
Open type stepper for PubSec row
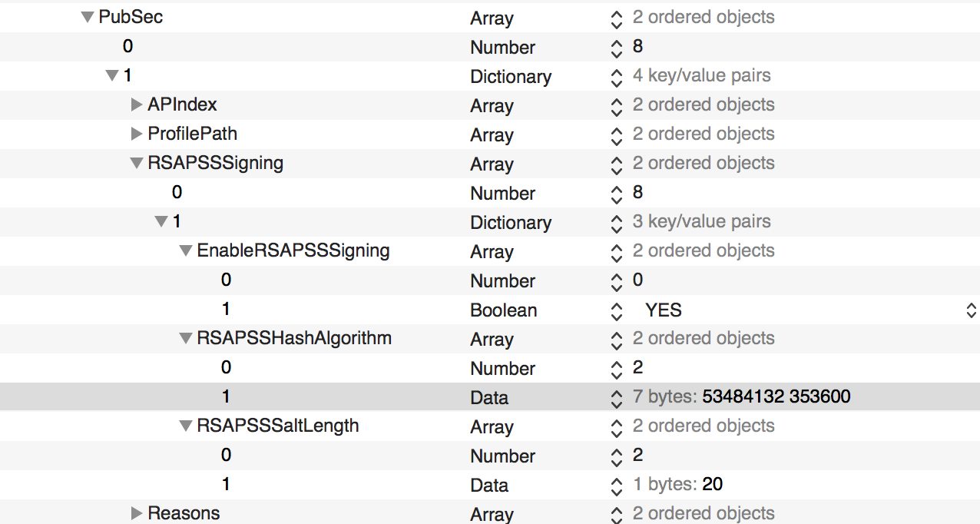616,18
